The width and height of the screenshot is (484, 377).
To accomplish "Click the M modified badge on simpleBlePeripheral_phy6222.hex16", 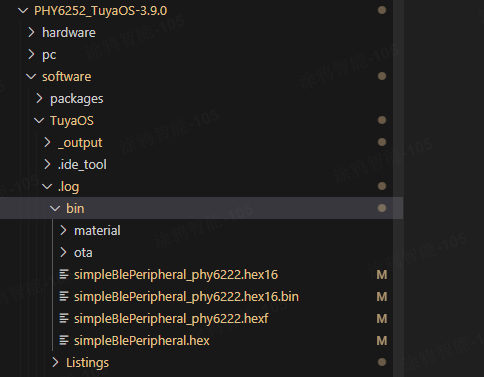I will point(382,275).
